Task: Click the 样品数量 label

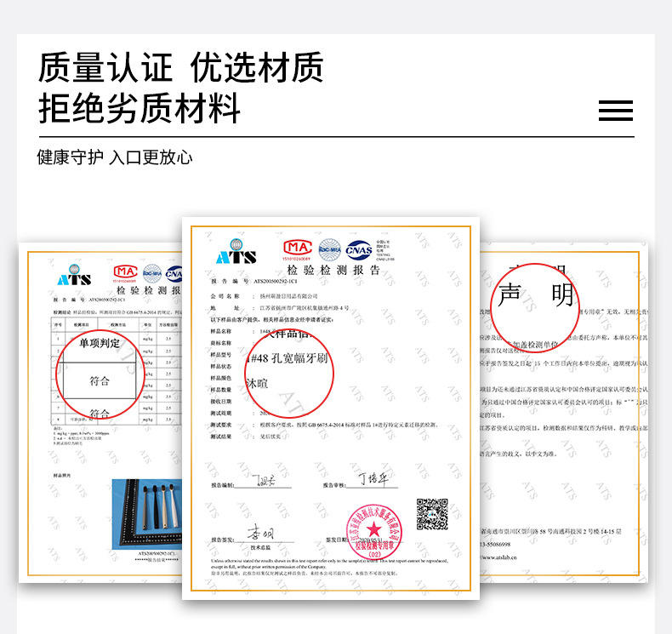Action: pyautogui.click(x=220, y=390)
